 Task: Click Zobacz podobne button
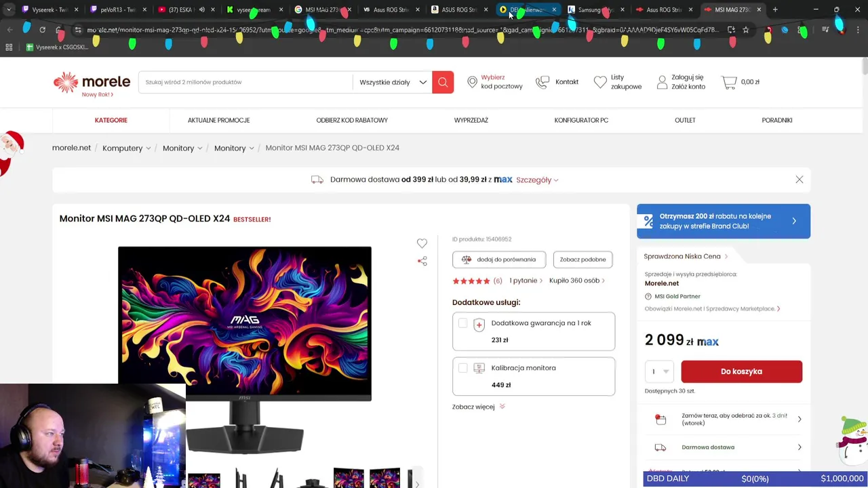[583, 260]
